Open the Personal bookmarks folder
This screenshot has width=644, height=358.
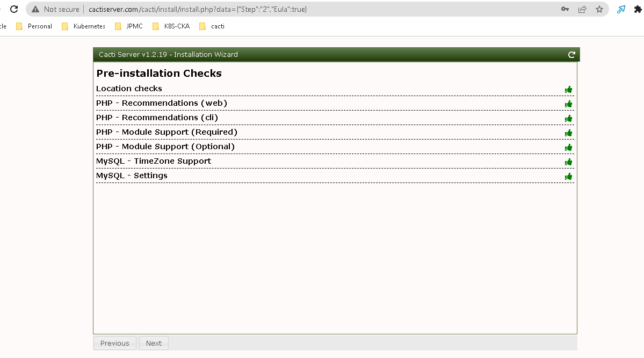(x=34, y=26)
